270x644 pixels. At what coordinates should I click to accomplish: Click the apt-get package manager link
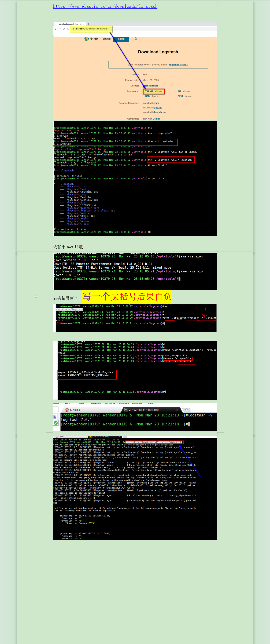[x=158, y=108]
